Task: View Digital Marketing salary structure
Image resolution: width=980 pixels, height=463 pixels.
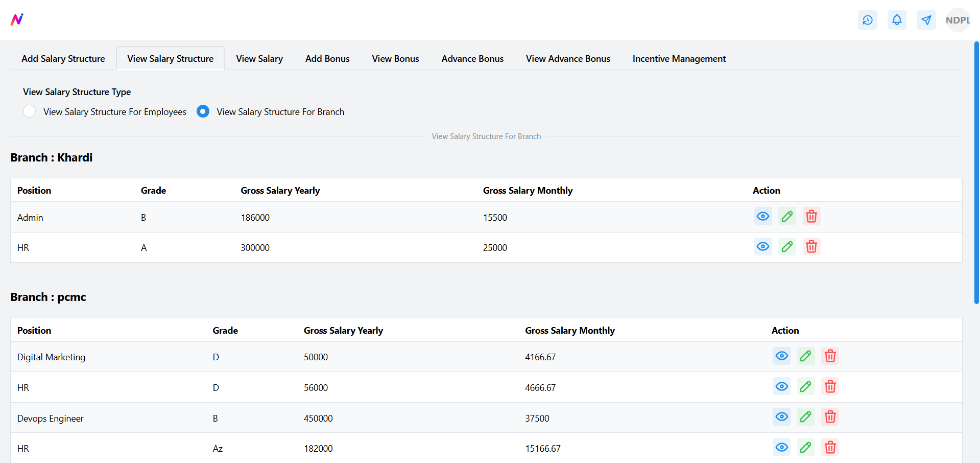Action: [781, 356]
